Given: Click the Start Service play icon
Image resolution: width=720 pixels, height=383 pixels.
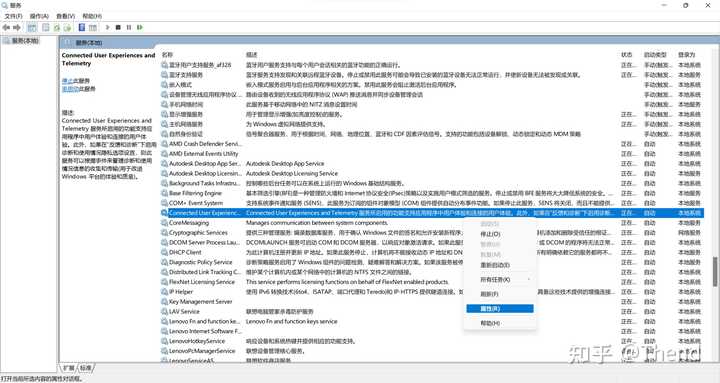Looking at the screenshot, I should (x=107, y=28).
